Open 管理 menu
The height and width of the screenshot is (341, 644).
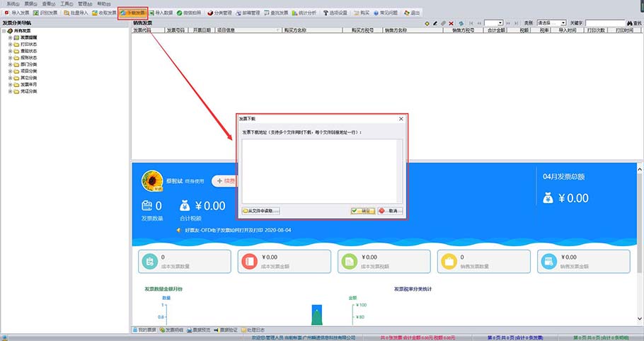tap(85, 4)
